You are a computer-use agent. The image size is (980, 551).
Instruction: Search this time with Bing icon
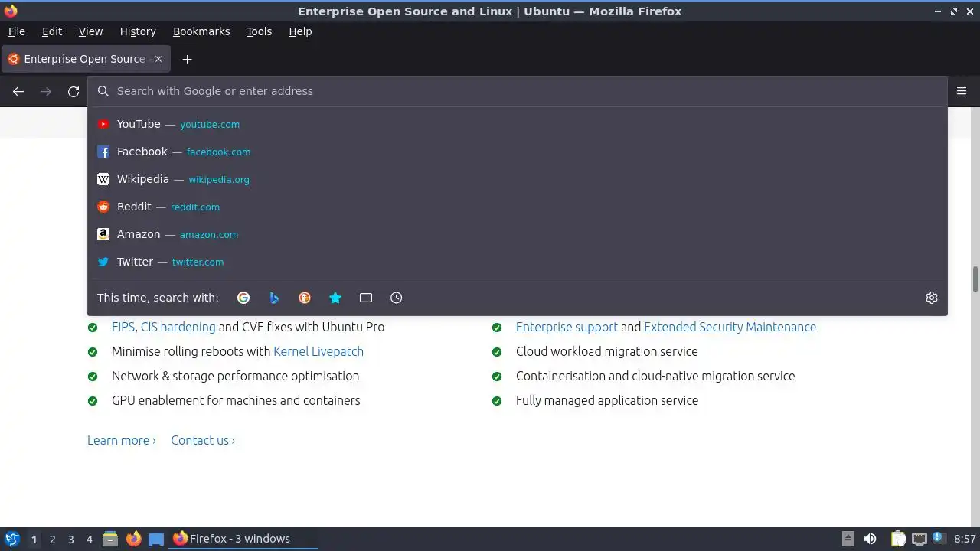pyautogui.click(x=274, y=298)
